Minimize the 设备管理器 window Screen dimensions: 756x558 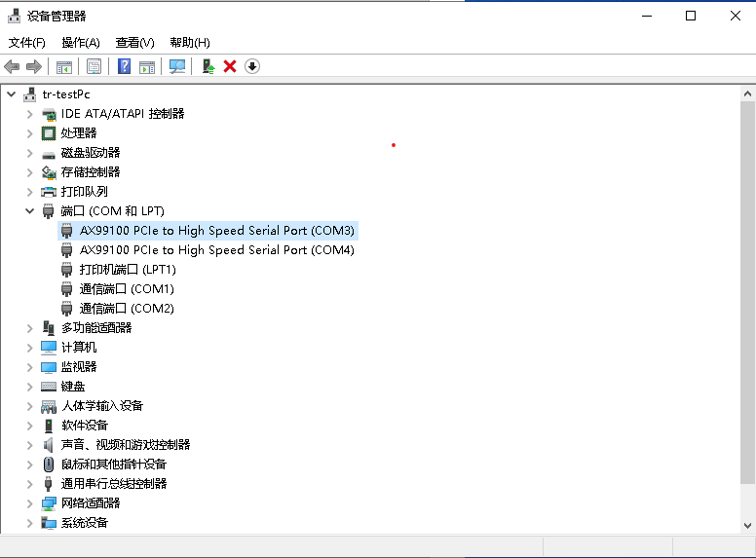[647, 16]
